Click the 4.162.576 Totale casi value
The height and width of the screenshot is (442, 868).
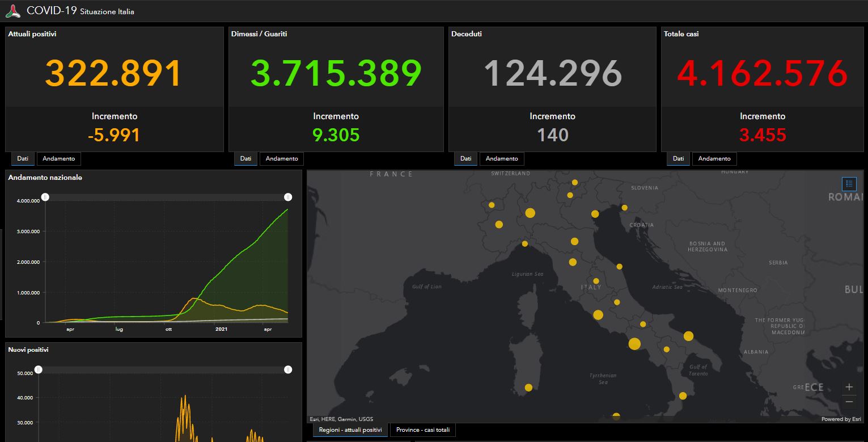(x=763, y=73)
